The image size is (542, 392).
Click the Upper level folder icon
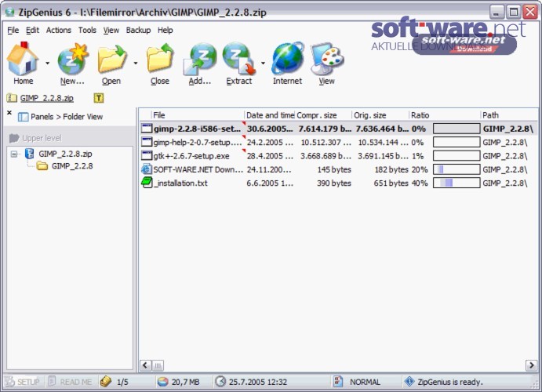14,138
